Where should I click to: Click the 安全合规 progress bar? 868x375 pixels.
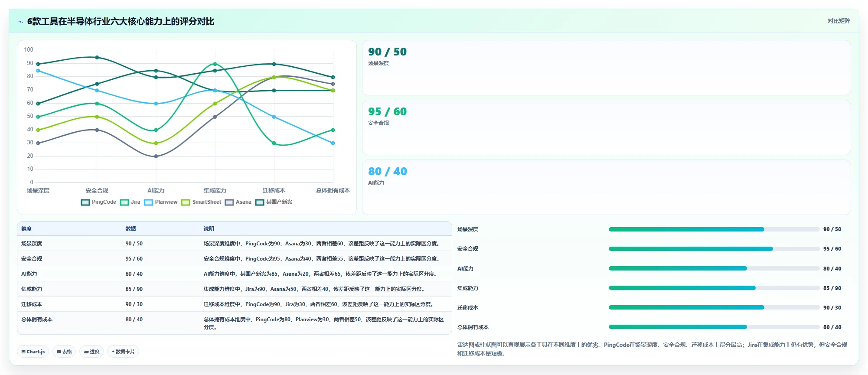[714, 249]
